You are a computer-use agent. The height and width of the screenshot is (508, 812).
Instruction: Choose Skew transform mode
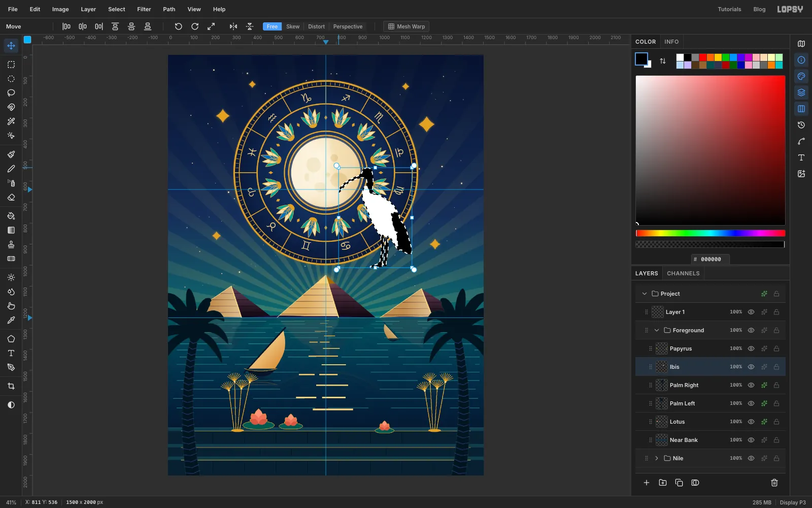(293, 26)
